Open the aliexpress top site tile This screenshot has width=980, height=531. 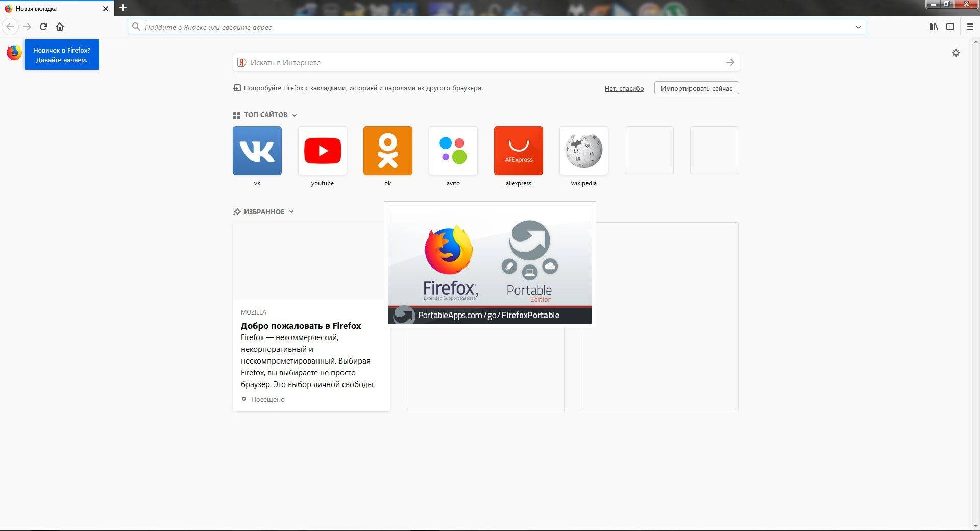tap(519, 151)
